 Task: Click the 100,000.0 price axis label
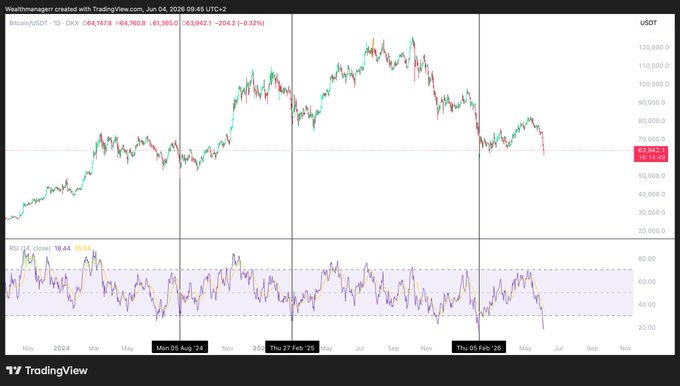(x=653, y=84)
